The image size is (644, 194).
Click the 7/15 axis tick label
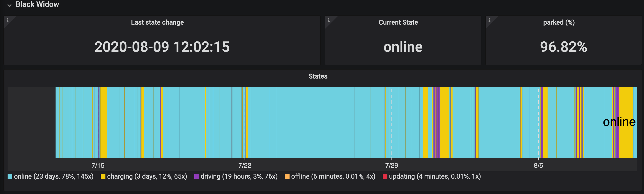coord(98,165)
